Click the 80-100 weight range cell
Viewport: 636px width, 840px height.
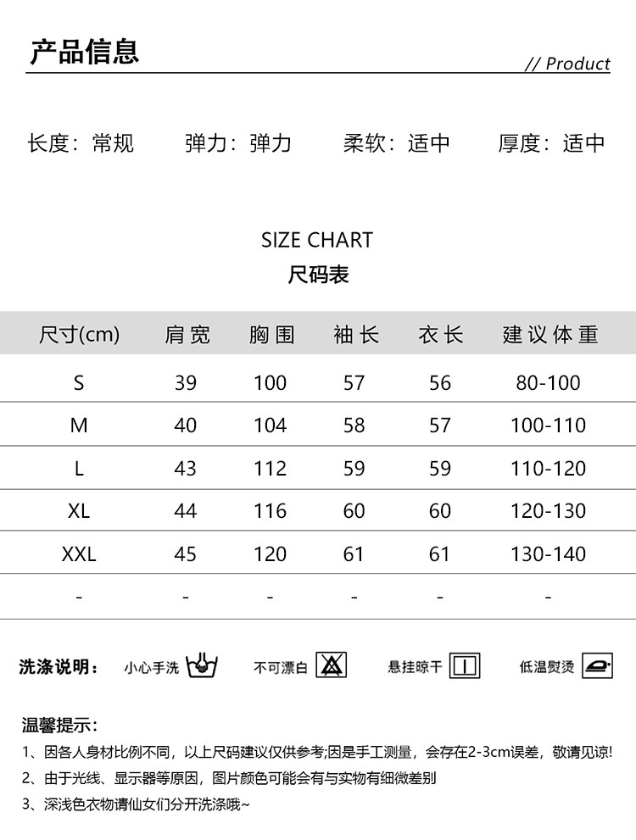[548, 383]
